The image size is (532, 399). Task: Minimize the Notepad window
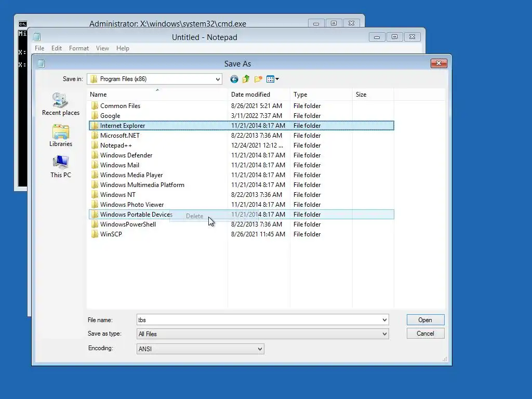point(377,37)
